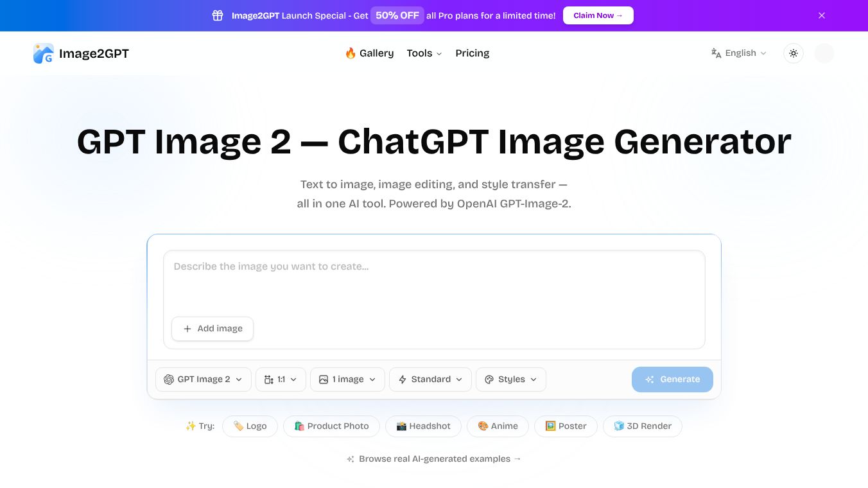Image resolution: width=868 pixels, height=488 pixels.
Task: Open the Gallery section
Action: (376, 53)
